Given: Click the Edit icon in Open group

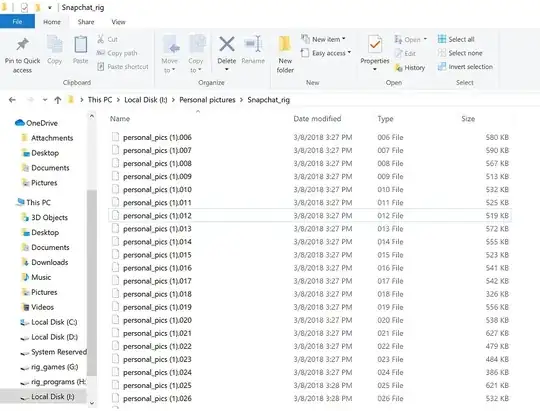Looking at the screenshot, I should [399, 53].
